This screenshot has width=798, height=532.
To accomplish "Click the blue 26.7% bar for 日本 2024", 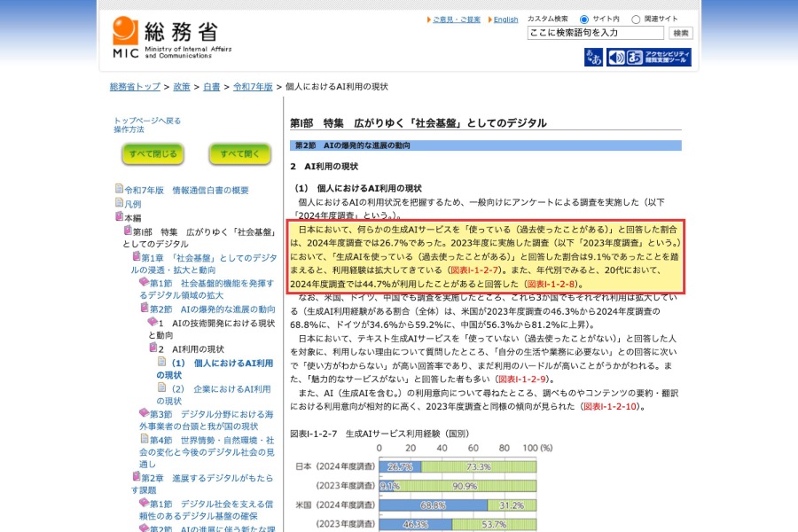I will click(400, 466).
